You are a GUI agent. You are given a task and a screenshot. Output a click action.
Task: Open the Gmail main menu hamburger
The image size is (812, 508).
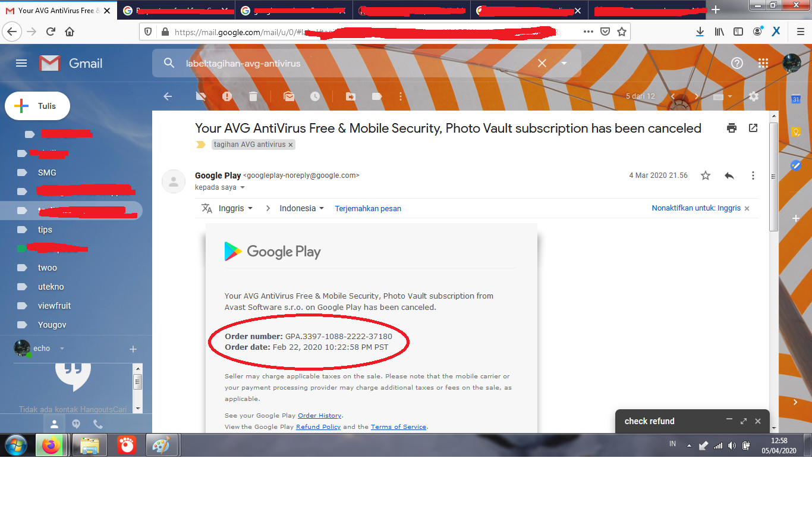coord(21,63)
